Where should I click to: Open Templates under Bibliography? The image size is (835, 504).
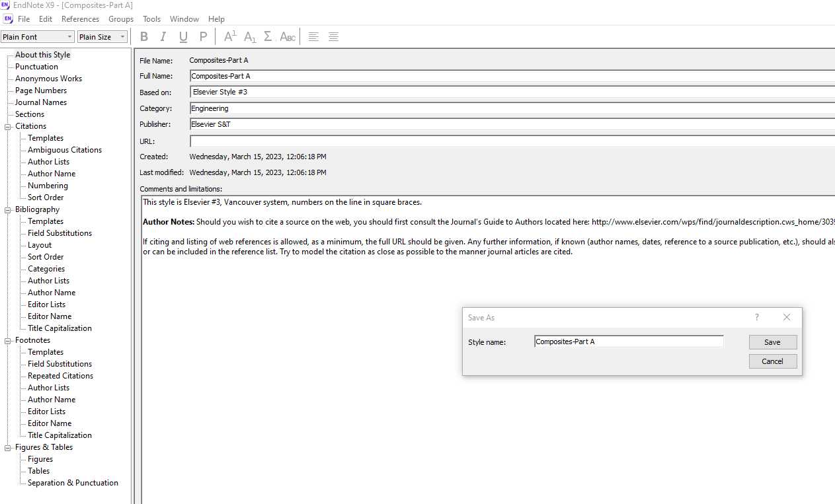[46, 221]
